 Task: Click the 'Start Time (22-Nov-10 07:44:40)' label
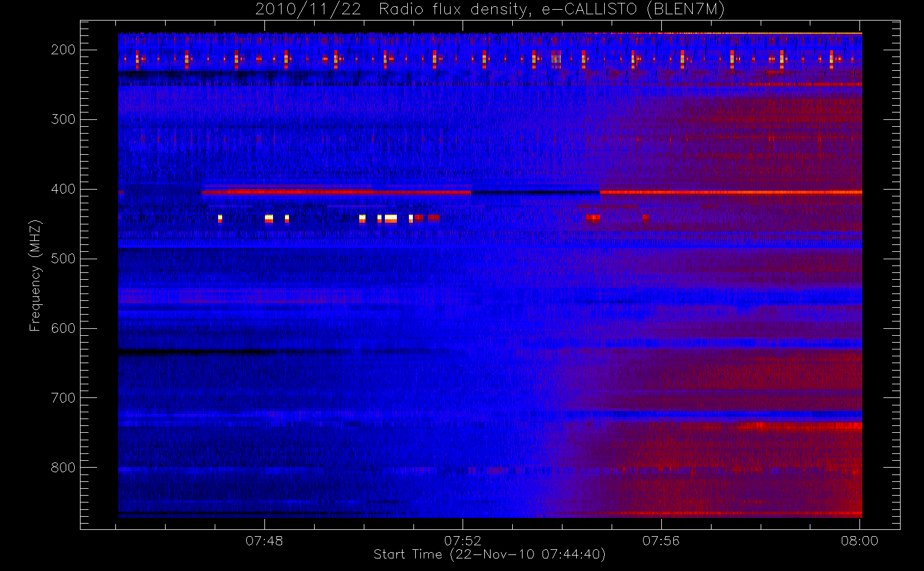(x=489, y=554)
